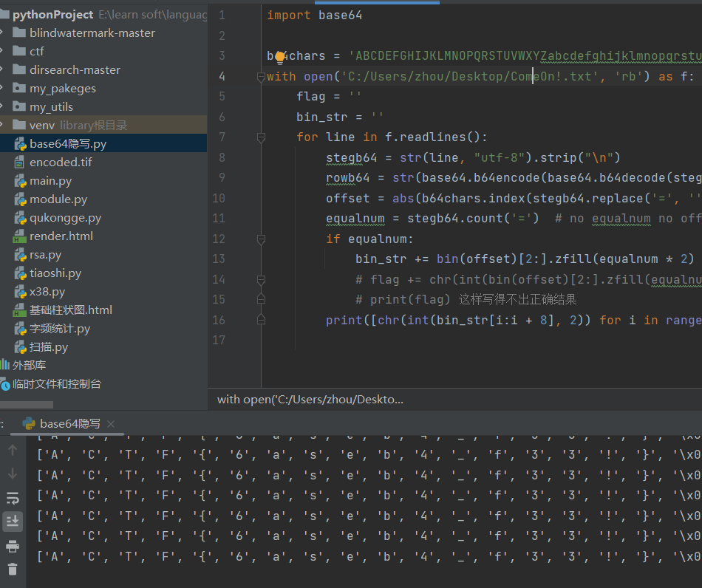702x588 pixels.
Task: Click the down arrow in run toolbar
Action: [x=13, y=474]
